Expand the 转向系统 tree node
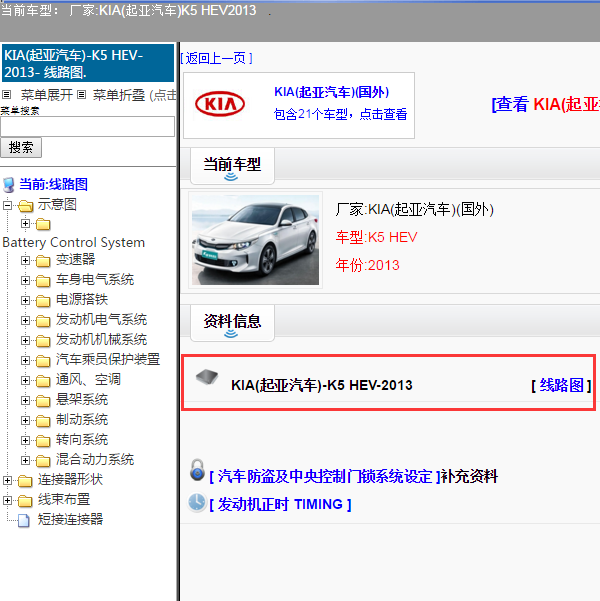Image resolution: width=600 pixels, height=601 pixels. click(25, 440)
